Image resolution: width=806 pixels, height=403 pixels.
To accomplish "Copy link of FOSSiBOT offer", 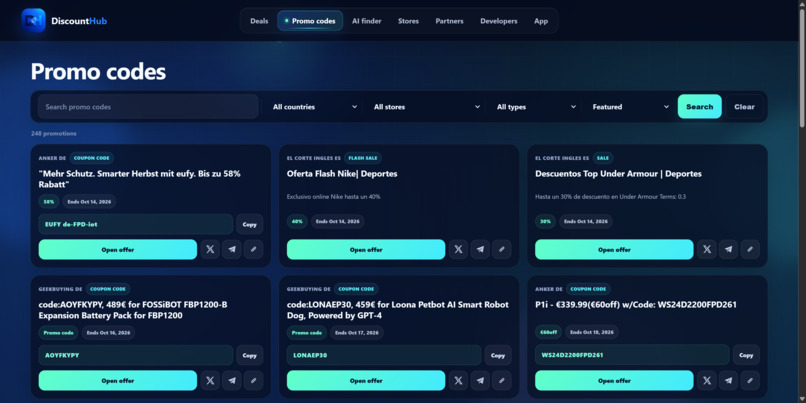I will [x=253, y=380].
